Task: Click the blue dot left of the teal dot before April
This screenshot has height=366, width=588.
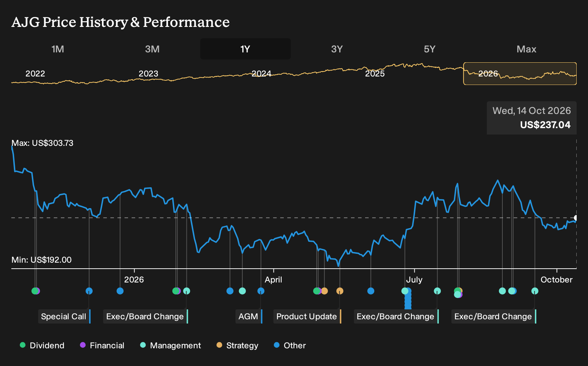Action: point(230,291)
